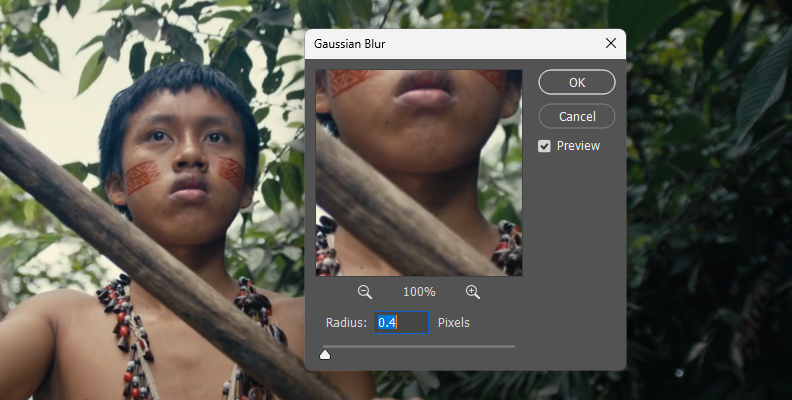Click the Pixels unit label
Screen dimensions: 792x400
[454, 323]
